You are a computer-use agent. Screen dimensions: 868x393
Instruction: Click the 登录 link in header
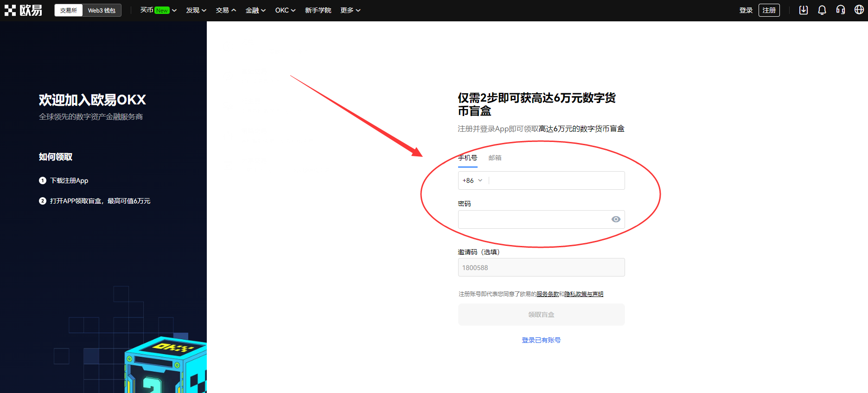tap(746, 10)
